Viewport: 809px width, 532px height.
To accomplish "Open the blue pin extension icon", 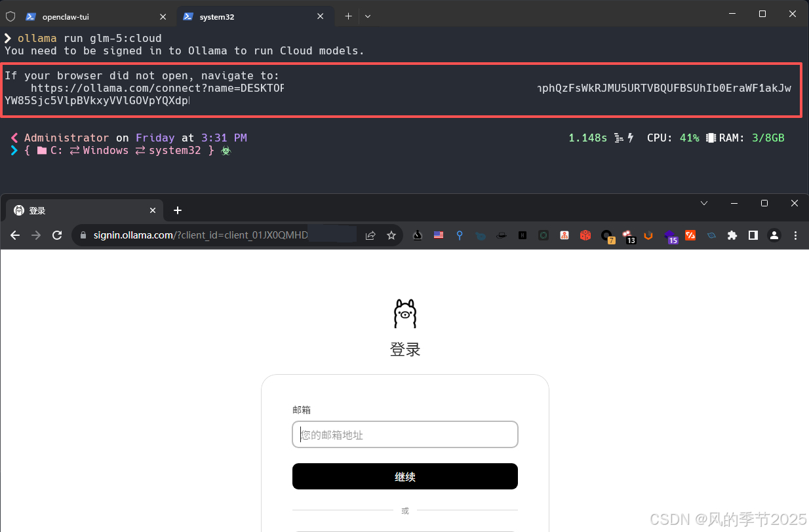I will pos(460,235).
